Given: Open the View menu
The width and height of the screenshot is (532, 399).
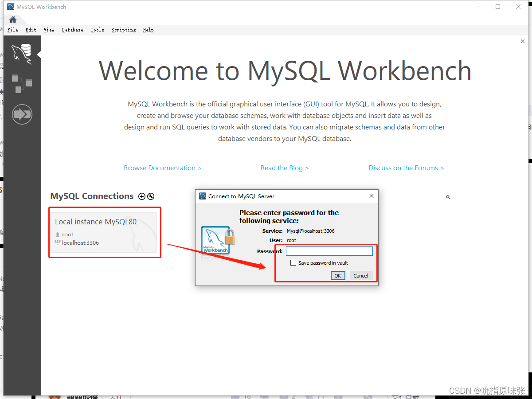Looking at the screenshot, I should tap(49, 30).
